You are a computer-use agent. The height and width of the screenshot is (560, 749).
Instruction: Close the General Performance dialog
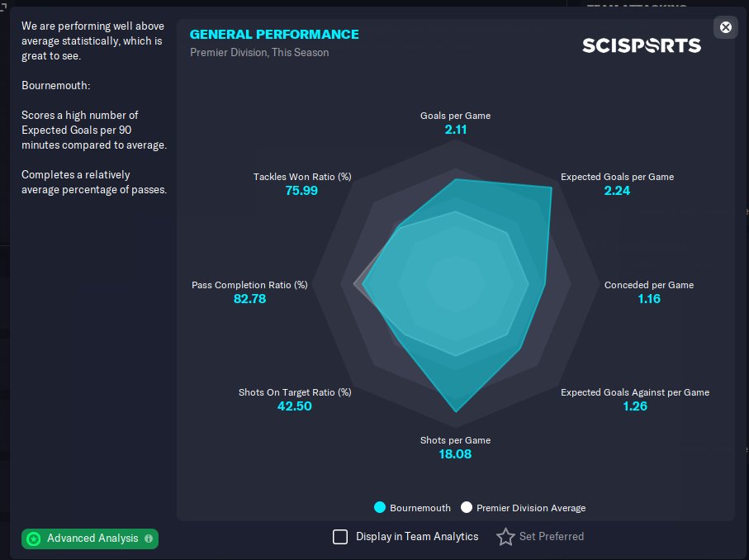pos(726,27)
